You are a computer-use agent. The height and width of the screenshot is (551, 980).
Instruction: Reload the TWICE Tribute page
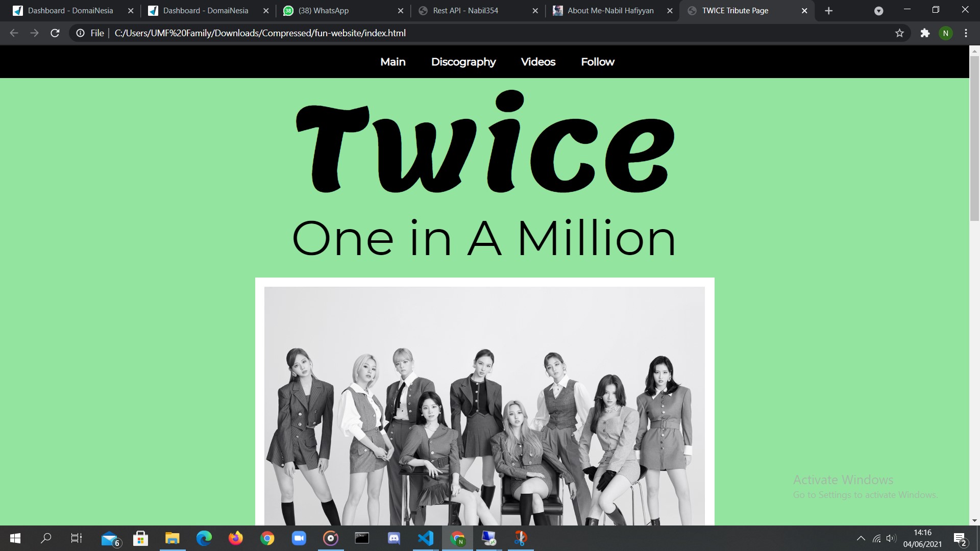[x=55, y=33]
